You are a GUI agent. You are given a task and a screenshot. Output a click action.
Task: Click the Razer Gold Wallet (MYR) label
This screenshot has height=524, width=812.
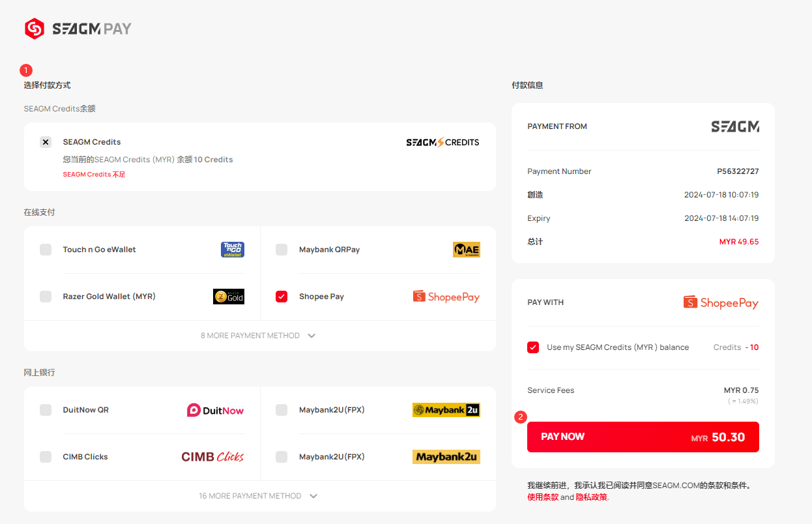(x=109, y=297)
